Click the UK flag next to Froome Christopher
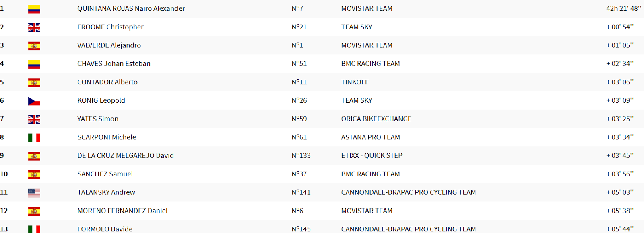 [x=34, y=27]
